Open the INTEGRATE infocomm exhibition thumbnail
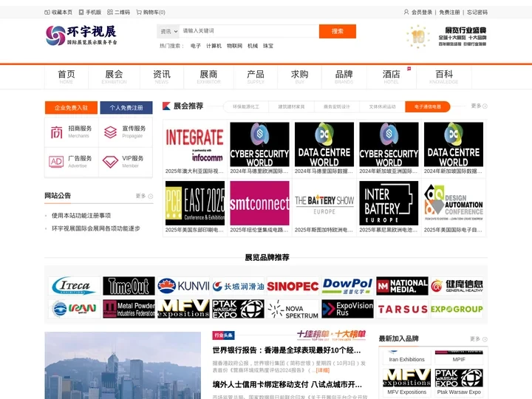Screen dimensions: 532x399 (195, 145)
